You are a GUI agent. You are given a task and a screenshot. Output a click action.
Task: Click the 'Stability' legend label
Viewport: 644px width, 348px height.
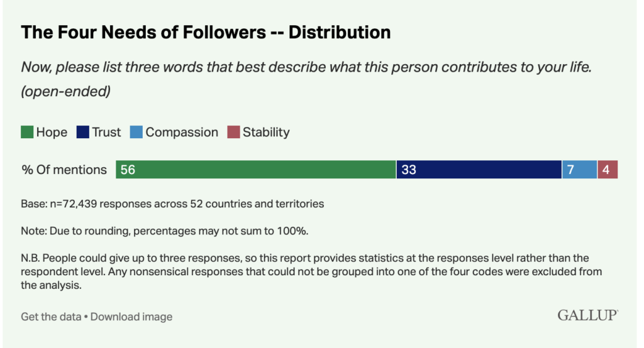[266, 133]
